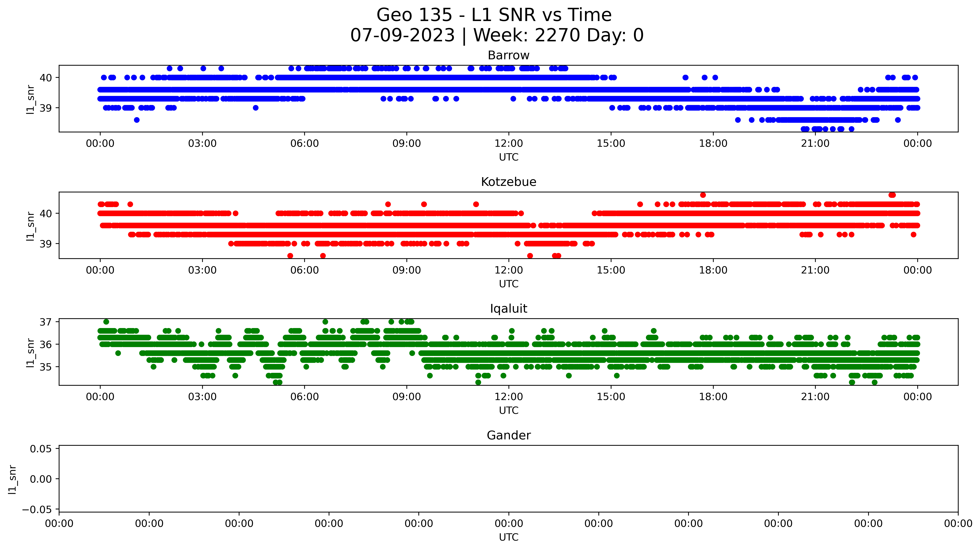Click the highest red Kotzebue dot just before 18:00

[x=703, y=195]
